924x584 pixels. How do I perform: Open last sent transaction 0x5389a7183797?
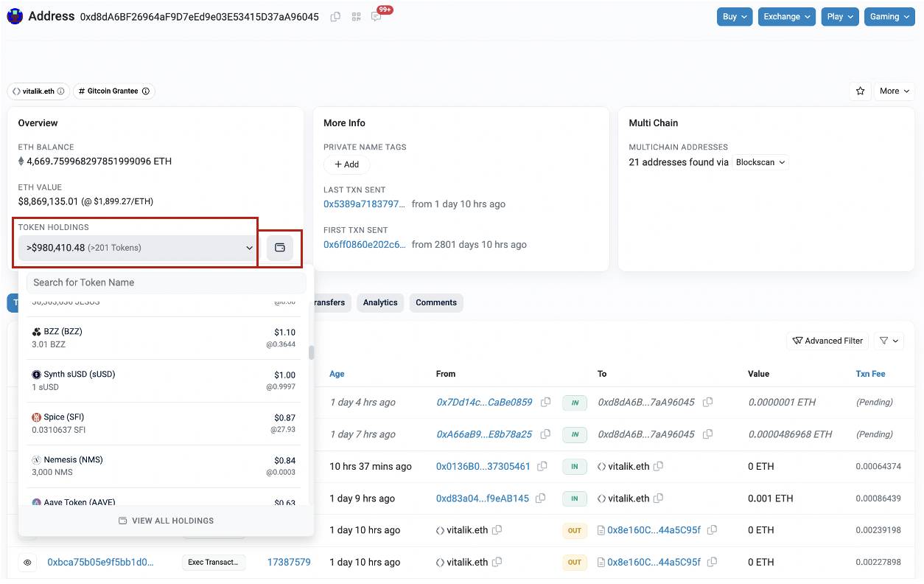point(365,204)
